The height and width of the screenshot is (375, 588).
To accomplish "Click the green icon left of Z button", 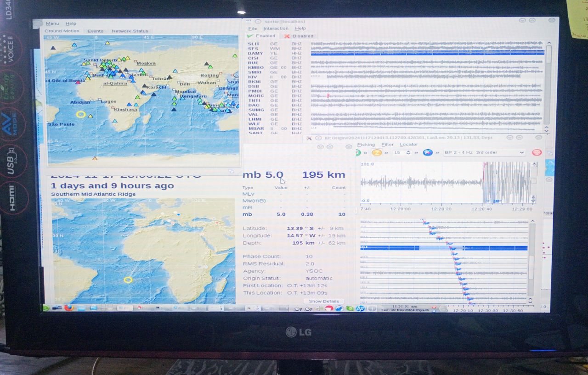I will (357, 152).
